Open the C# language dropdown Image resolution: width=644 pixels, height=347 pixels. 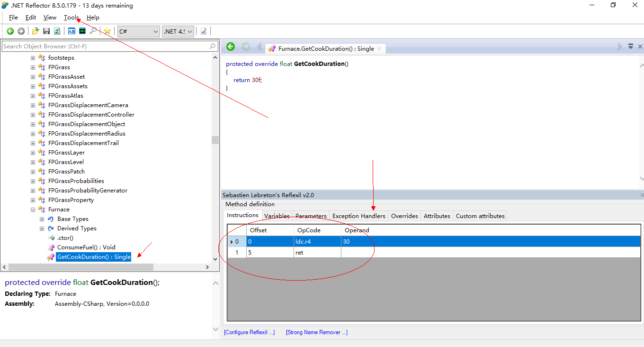[139, 31]
